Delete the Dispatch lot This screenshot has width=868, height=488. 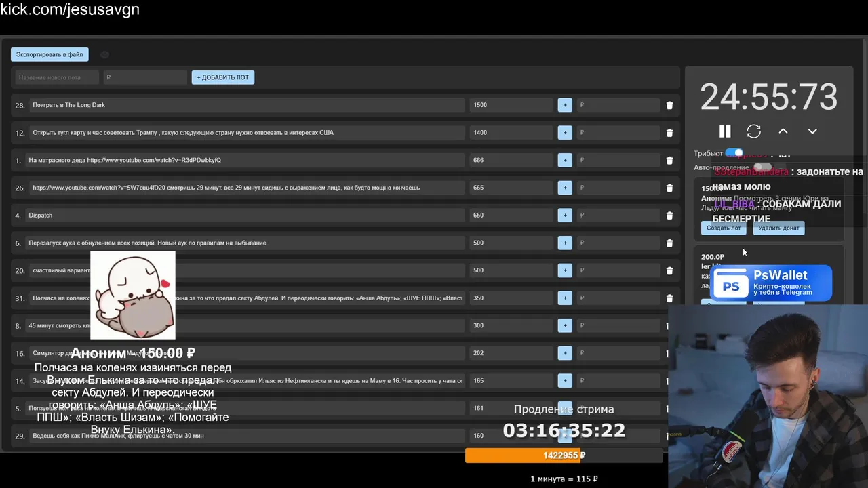click(669, 216)
